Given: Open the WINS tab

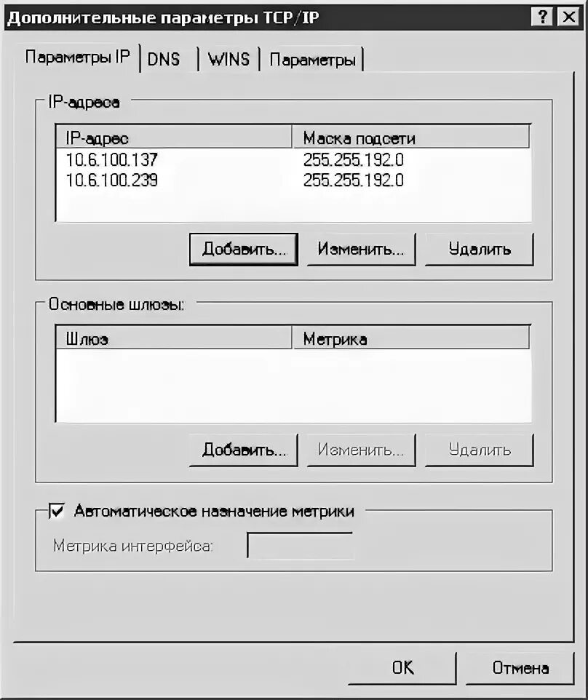Looking at the screenshot, I should [229, 60].
